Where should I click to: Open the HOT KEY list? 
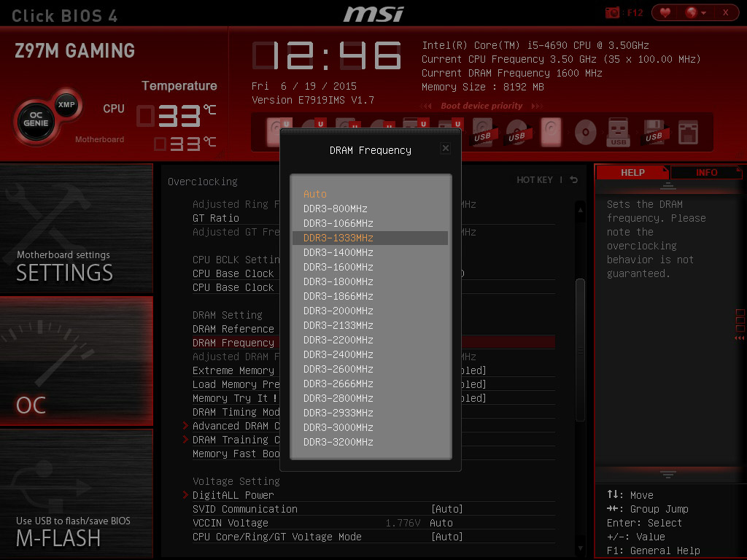535,179
